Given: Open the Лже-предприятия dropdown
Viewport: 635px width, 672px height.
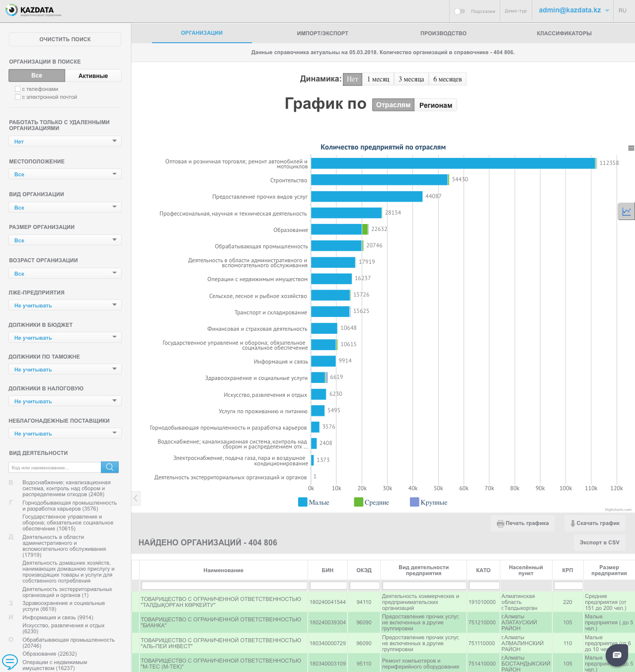Looking at the screenshot, I should [65, 305].
